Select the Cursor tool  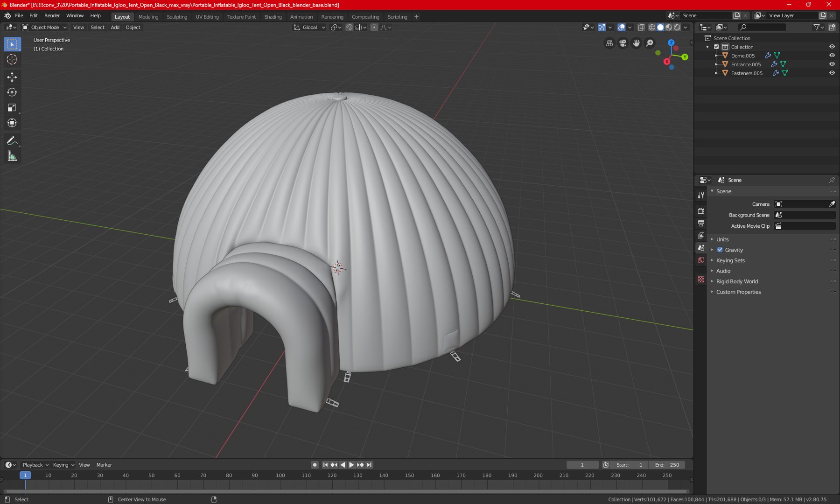[12, 59]
